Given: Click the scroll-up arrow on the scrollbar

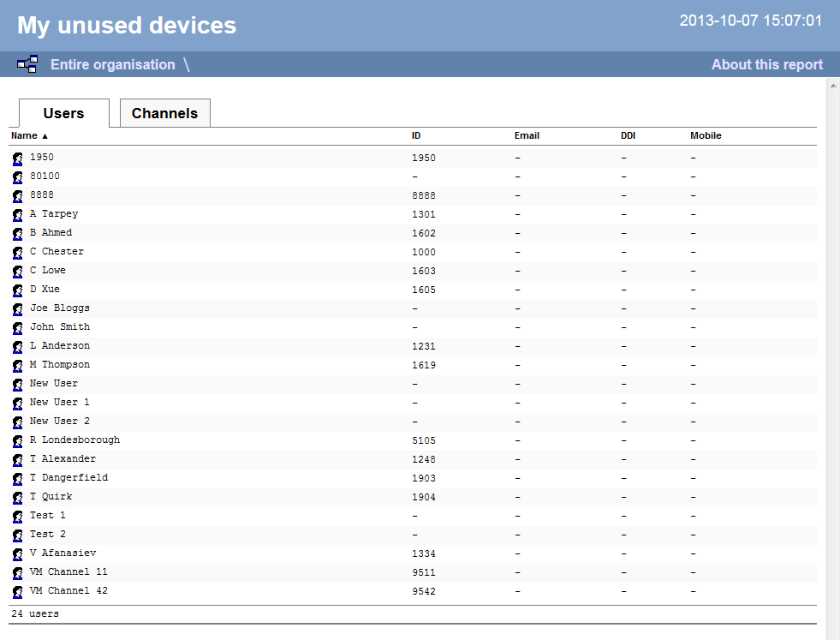Looking at the screenshot, I should (831, 84).
